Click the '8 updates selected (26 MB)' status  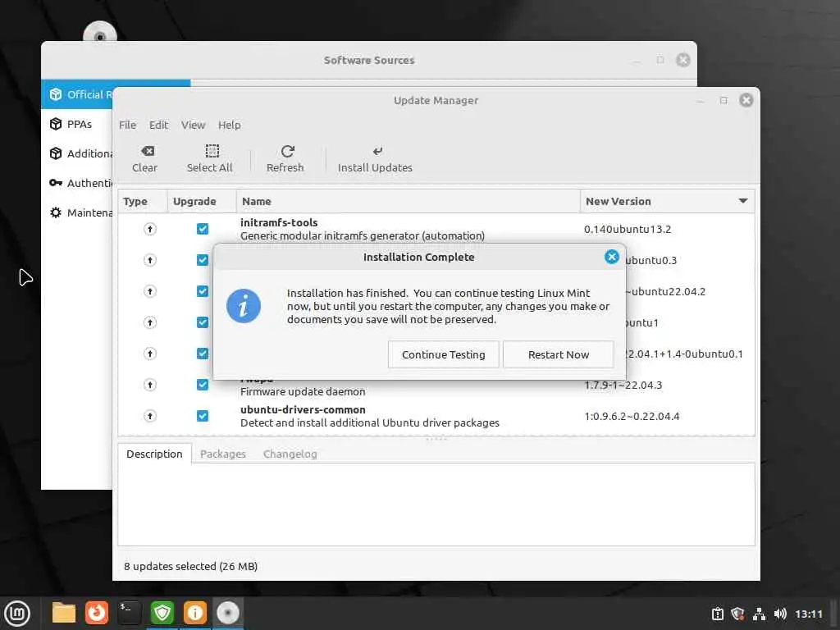(190, 566)
